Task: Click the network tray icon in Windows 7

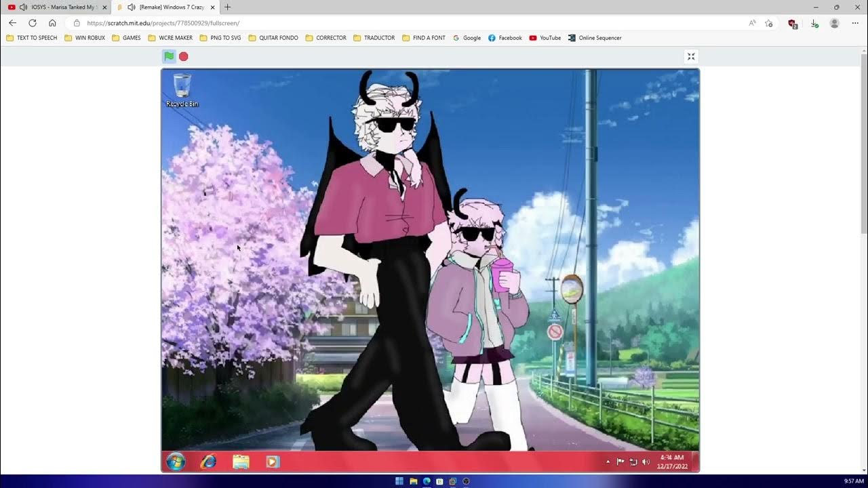Action: coord(633,462)
